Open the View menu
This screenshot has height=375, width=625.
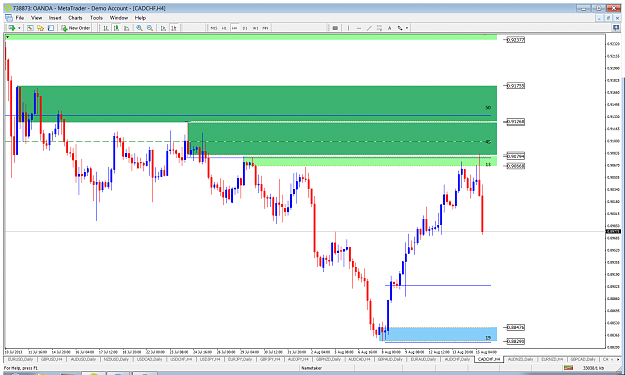click(x=36, y=18)
